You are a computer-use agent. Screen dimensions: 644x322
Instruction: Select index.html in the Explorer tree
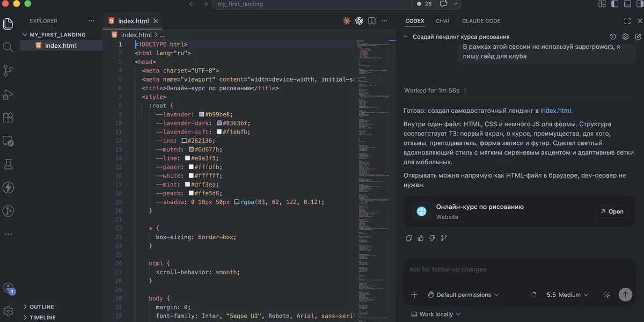(x=60, y=46)
